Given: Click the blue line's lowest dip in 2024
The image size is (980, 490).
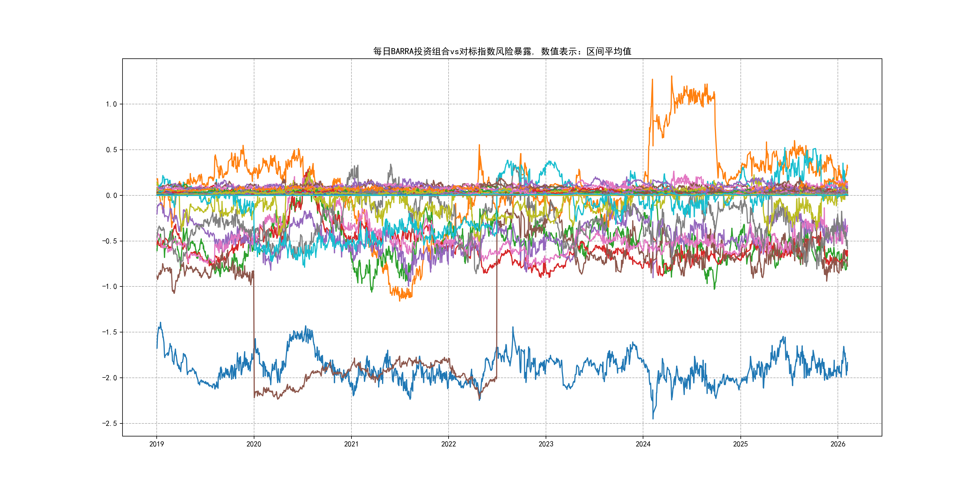Looking at the screenshot, I should [653, 418].
